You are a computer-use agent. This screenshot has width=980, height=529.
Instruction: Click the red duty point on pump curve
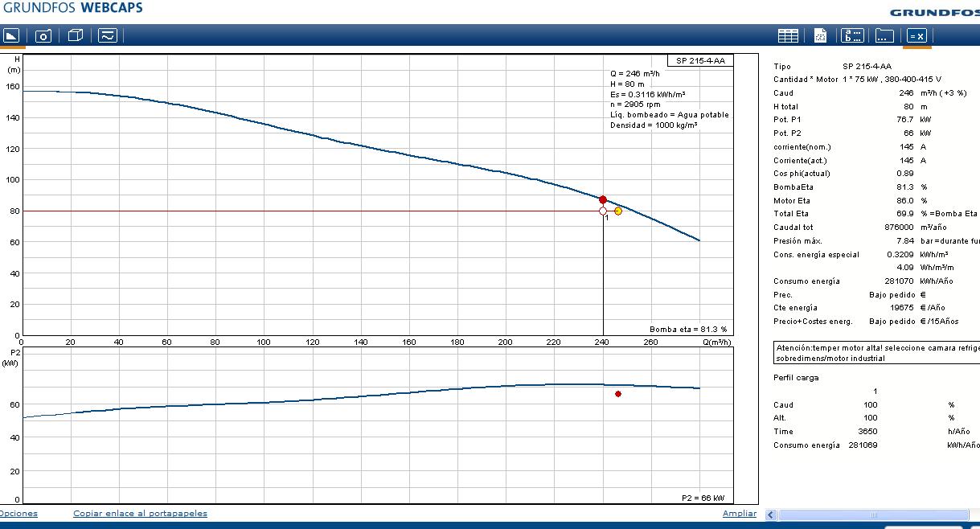(x=603, y=199)
